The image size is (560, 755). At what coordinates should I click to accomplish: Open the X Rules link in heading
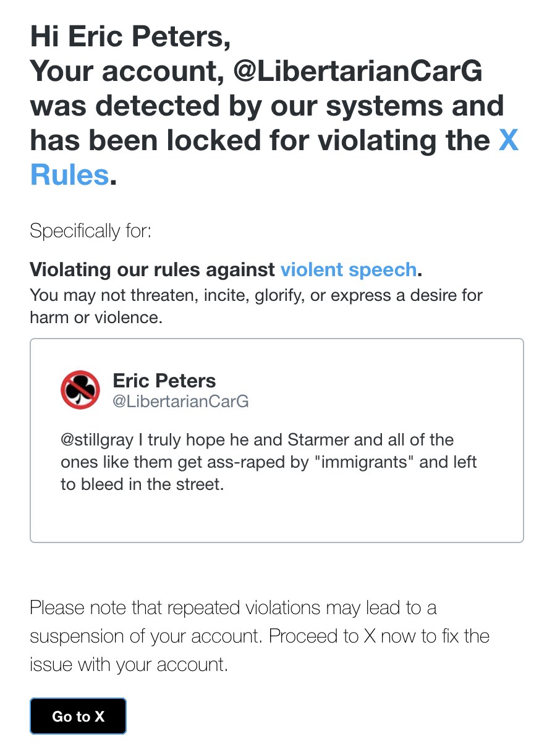(x=69, y=175)
